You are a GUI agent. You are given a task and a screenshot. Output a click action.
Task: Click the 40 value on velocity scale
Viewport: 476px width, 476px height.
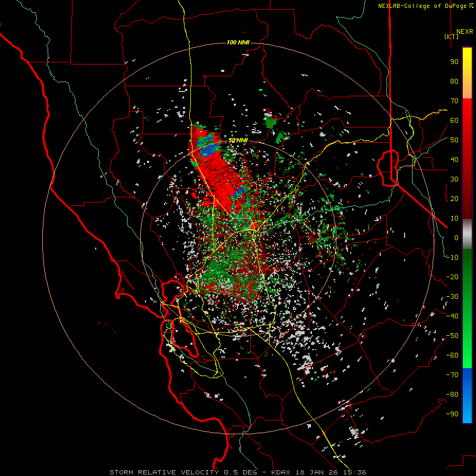pos(454,159)
